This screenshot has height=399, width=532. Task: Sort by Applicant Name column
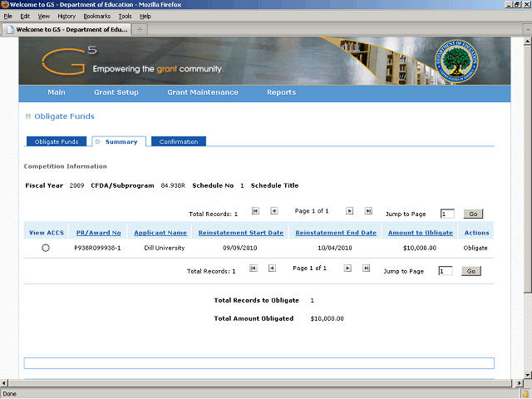coord(160,233)
